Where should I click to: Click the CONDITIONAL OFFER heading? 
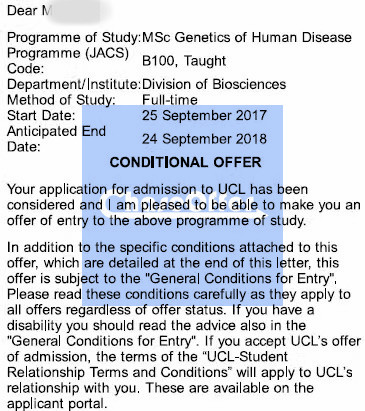[185, 162]
